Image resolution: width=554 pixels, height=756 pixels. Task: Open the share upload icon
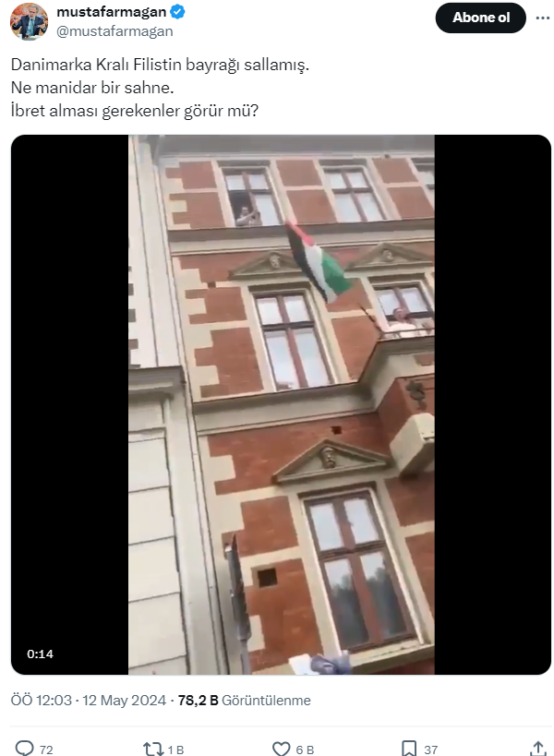[x=538, y=749]
